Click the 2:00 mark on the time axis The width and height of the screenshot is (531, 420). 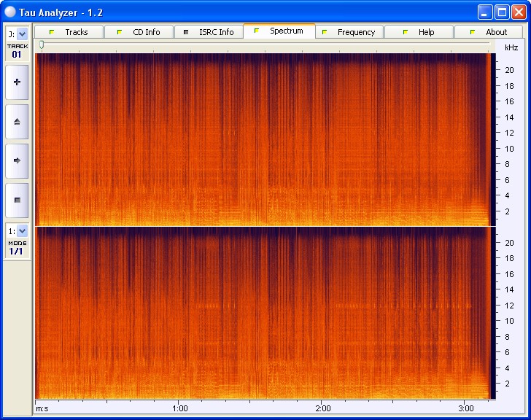click(322, 408)
